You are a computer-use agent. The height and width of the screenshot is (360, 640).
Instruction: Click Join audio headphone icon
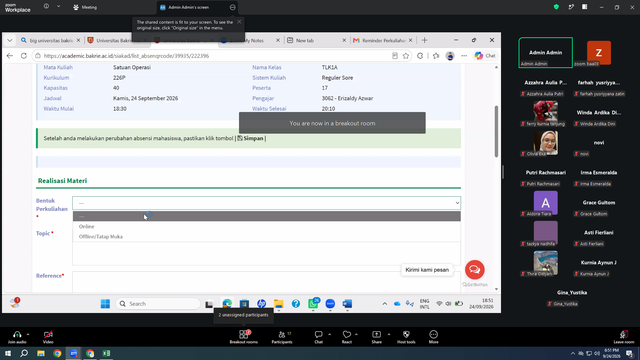pos(17,337)
